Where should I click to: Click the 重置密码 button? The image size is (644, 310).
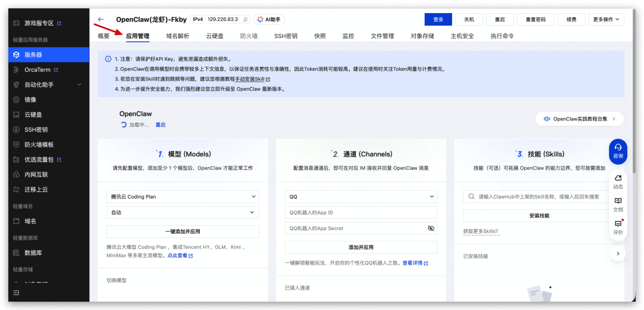click(x=535, y=19)
